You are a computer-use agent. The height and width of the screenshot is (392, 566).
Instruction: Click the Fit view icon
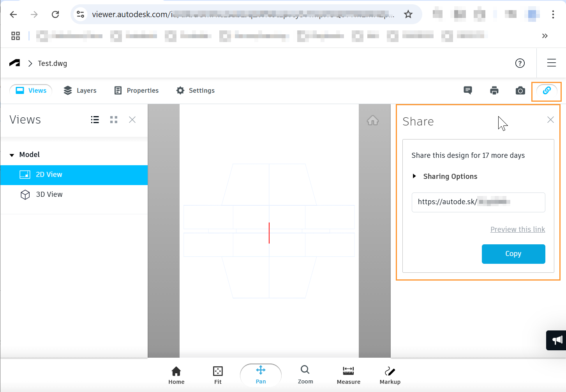coord(217,375)
